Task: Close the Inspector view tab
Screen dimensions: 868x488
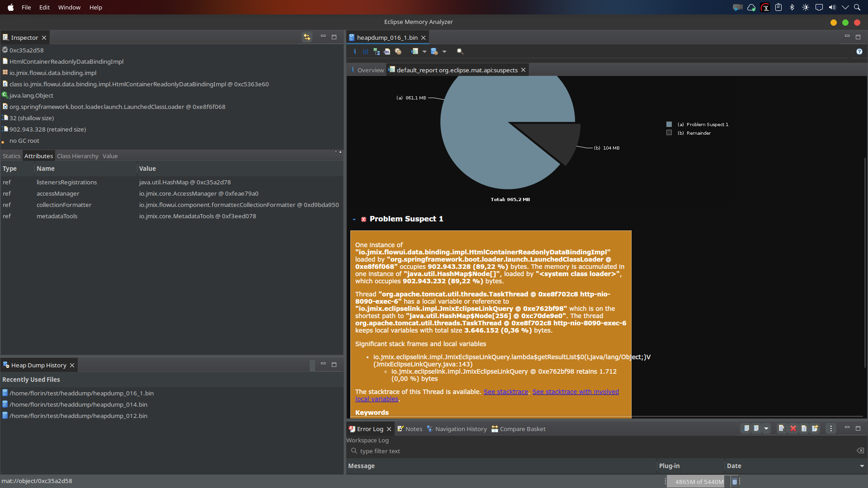Action: click(44, 38)
